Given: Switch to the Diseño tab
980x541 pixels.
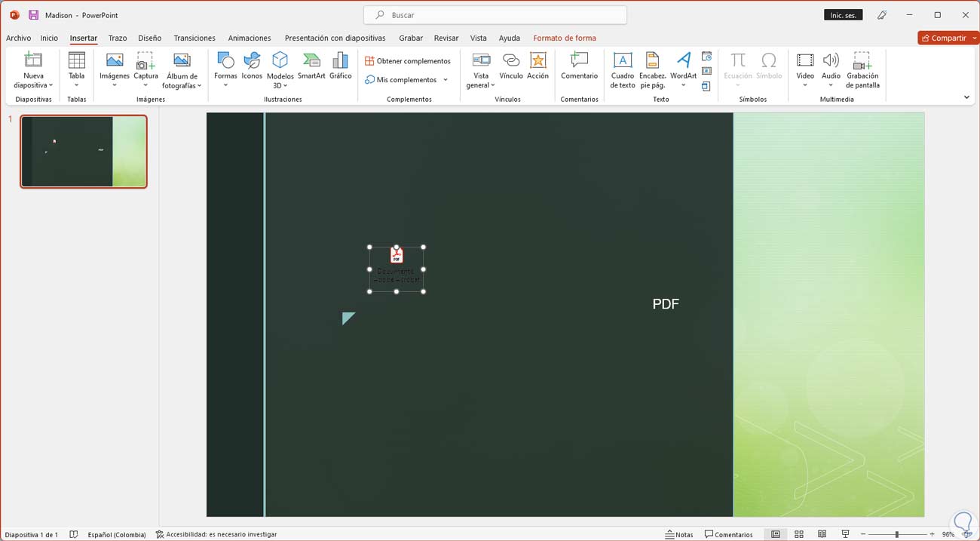Looking at the screenshot, I should [x=149, y=38].
